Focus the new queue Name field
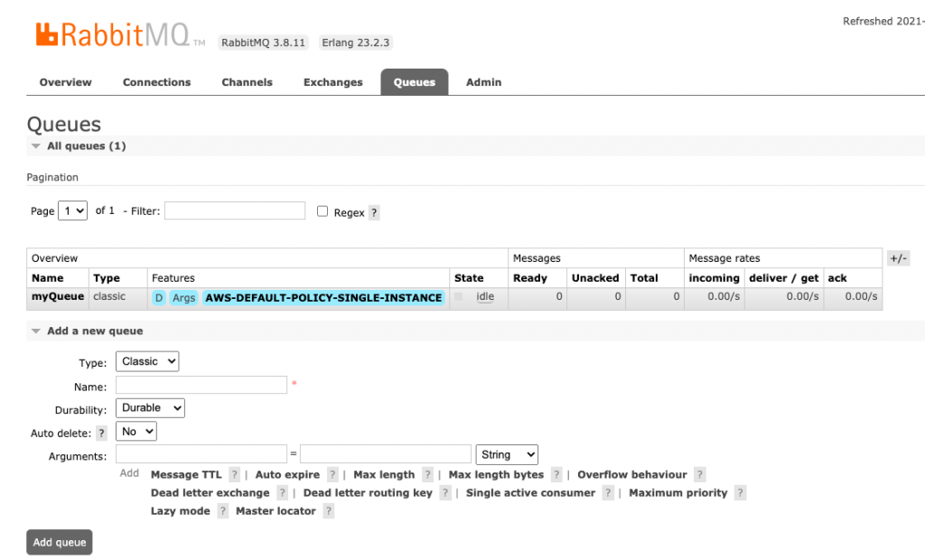 201,385
